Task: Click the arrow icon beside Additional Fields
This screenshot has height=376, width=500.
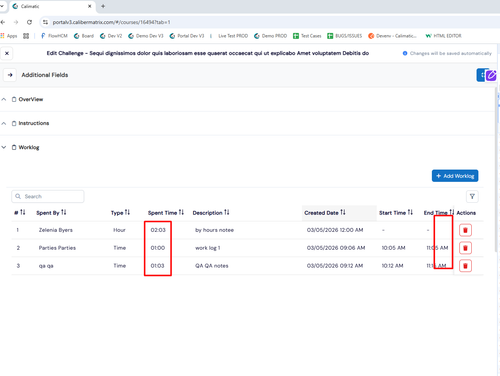Action: (10, 75)
